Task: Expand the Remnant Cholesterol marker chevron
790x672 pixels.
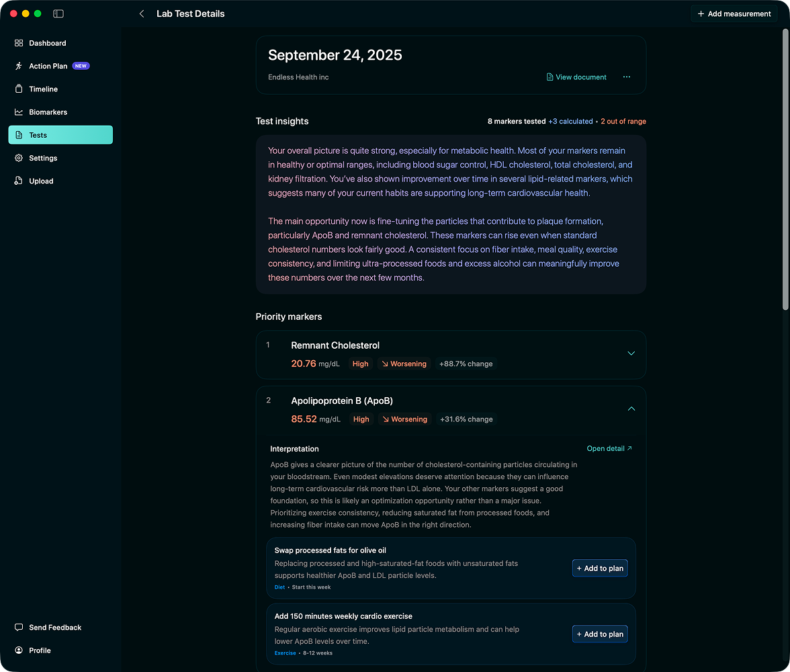Action: [x=631, y=353]
